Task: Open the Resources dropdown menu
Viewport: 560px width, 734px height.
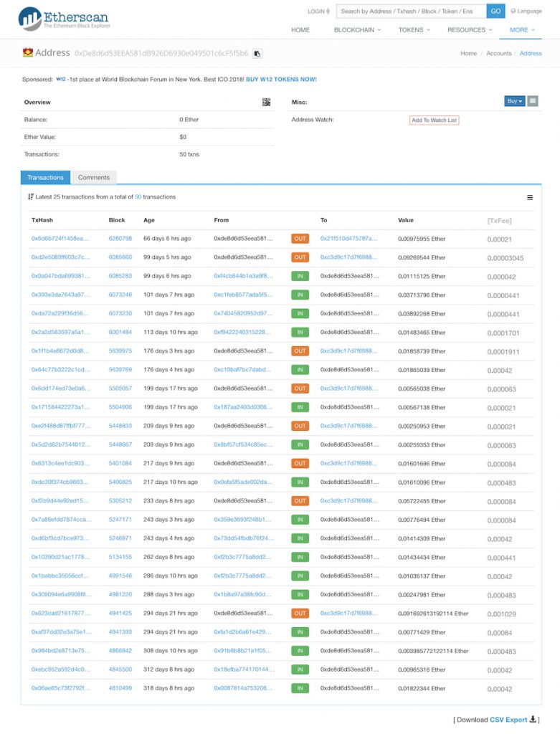Action: pyautogui.click(x=470, y=30)
